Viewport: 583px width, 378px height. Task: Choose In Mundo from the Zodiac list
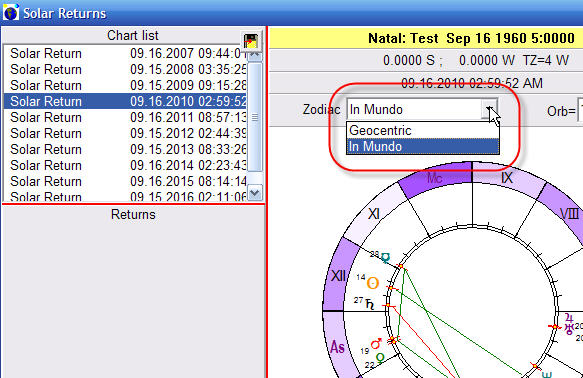pos(422,146)
